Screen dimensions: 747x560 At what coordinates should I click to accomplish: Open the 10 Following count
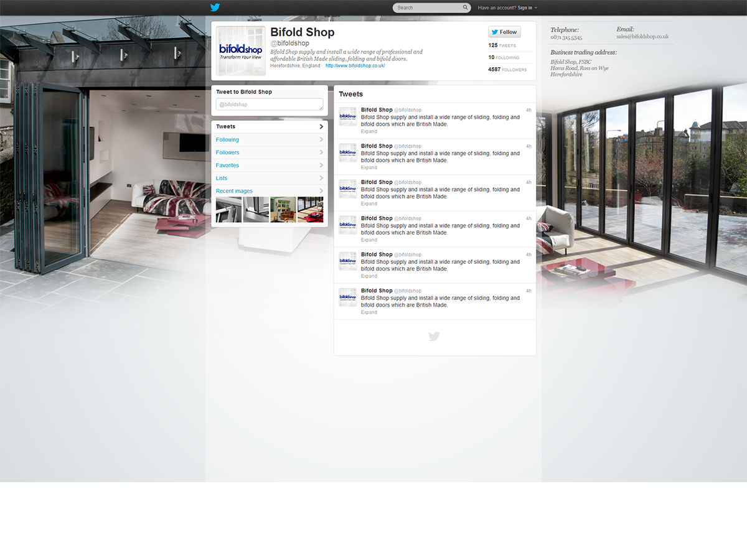tap(504, 57)
